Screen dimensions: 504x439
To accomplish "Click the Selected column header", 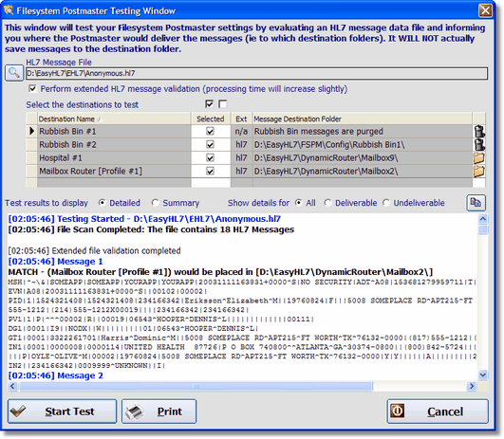I will click(211, 119).
